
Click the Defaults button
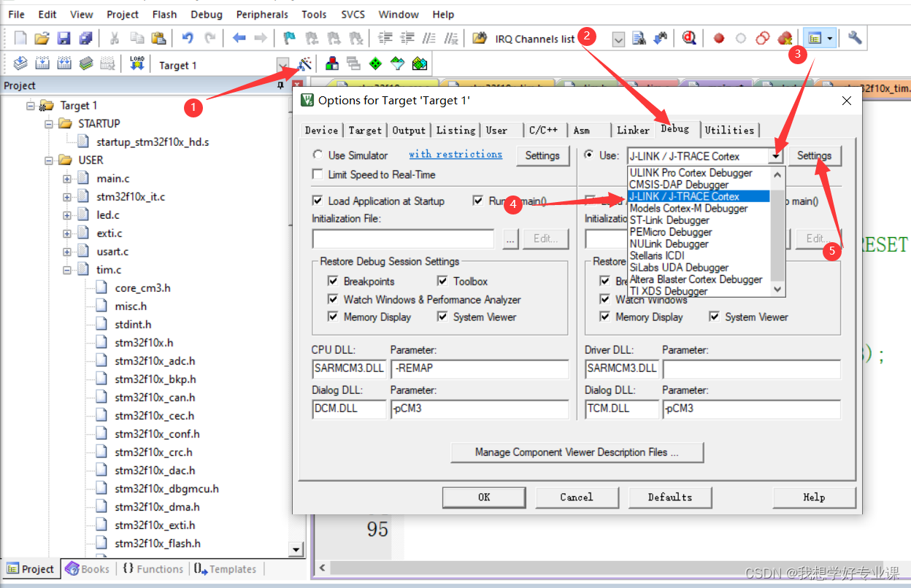(670, 497)
